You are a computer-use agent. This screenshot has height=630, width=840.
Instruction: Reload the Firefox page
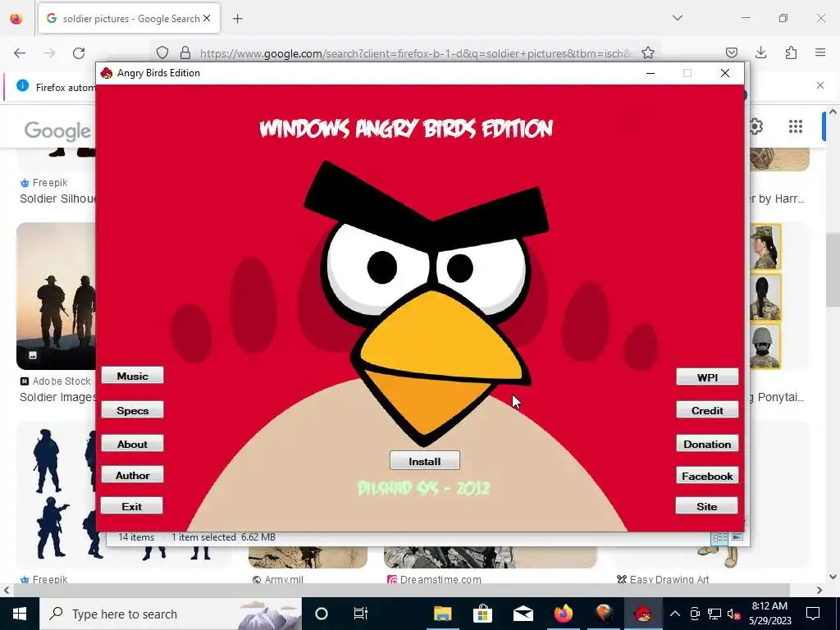tap(79, 52)
